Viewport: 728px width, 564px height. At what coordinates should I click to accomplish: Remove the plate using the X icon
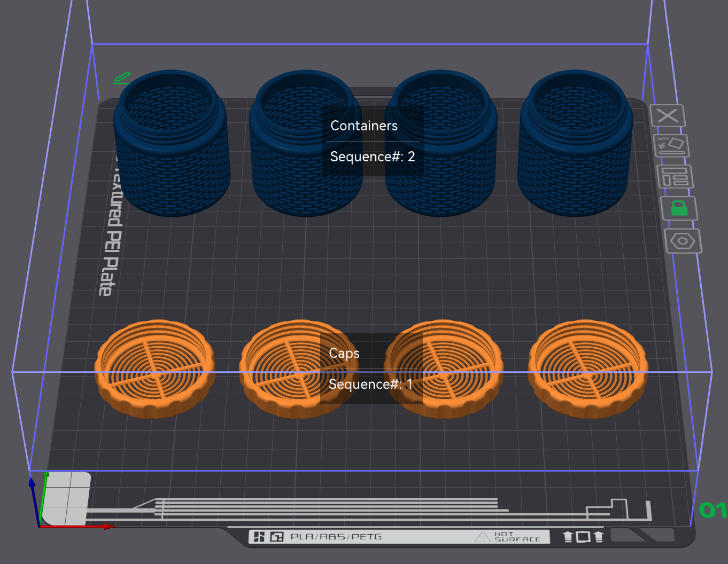668,115
